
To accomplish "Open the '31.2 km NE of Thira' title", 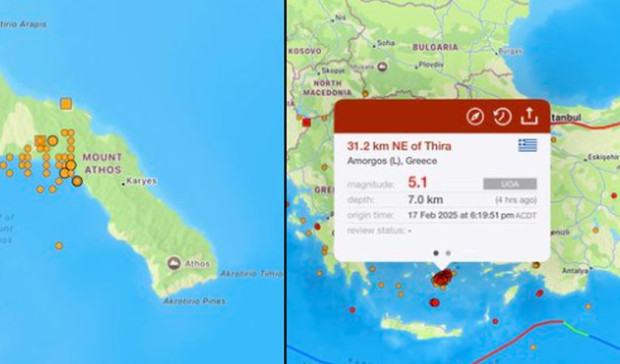I will (x=399, y=146).
